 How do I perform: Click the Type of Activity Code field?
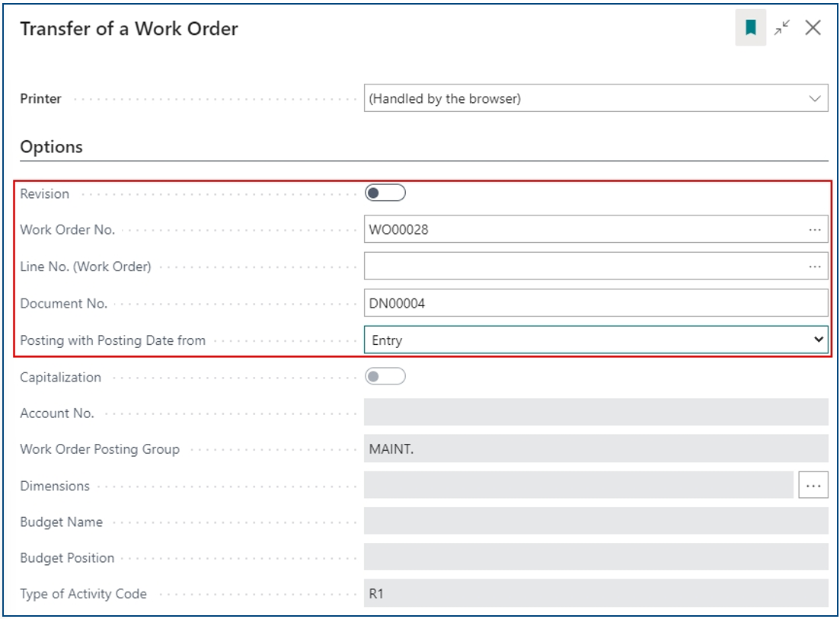(x=596, y=594)
